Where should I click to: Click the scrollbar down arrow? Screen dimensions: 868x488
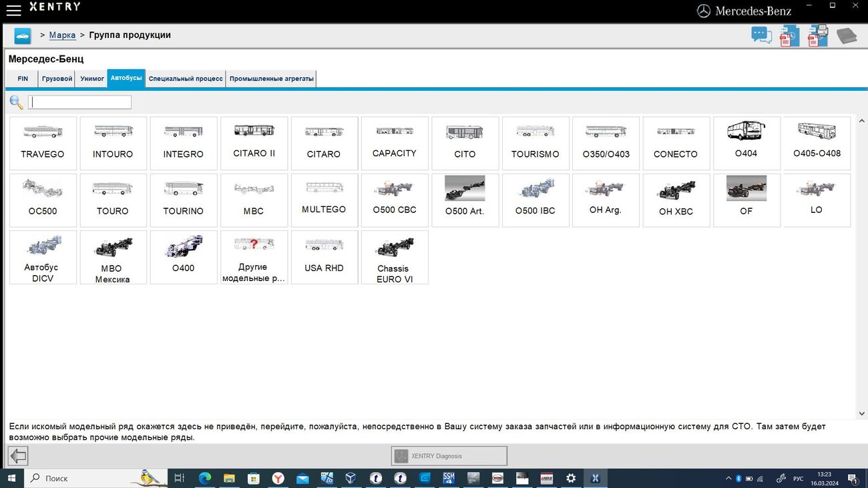(x=861, y=413)
